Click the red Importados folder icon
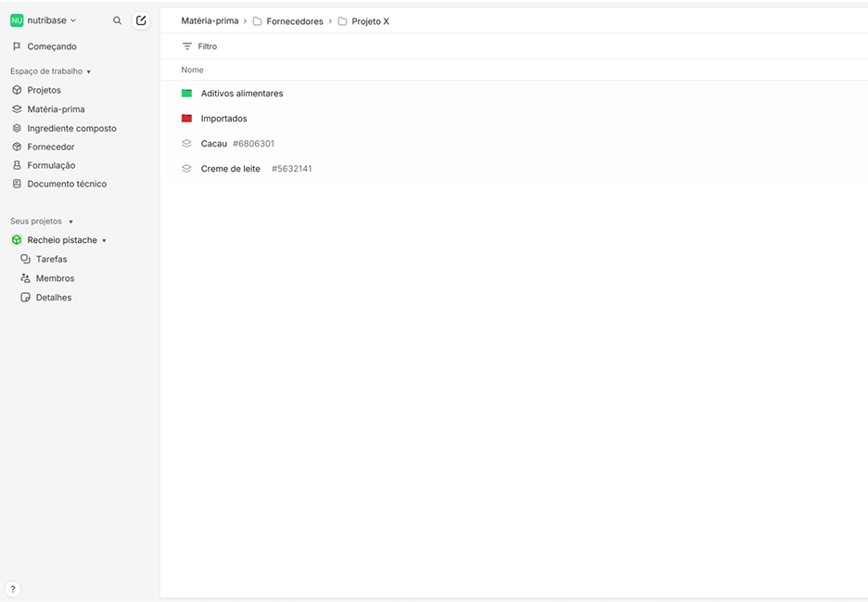 point(186,119)
